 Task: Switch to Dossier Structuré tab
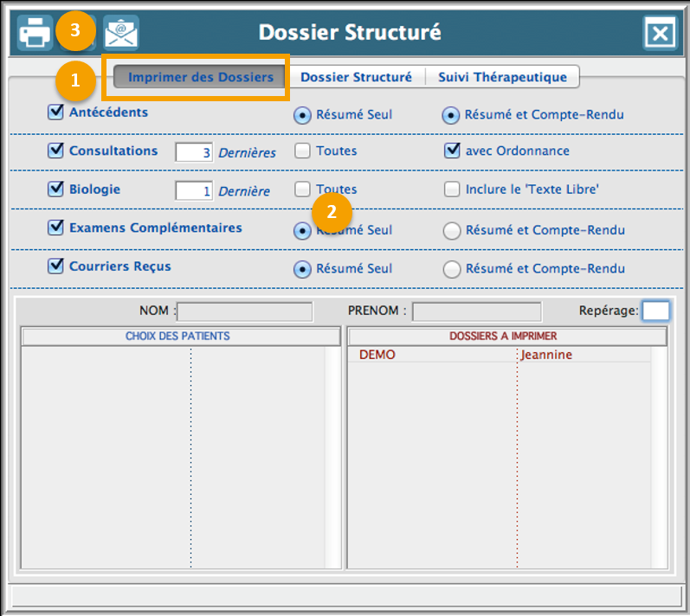tap(356, 77)
